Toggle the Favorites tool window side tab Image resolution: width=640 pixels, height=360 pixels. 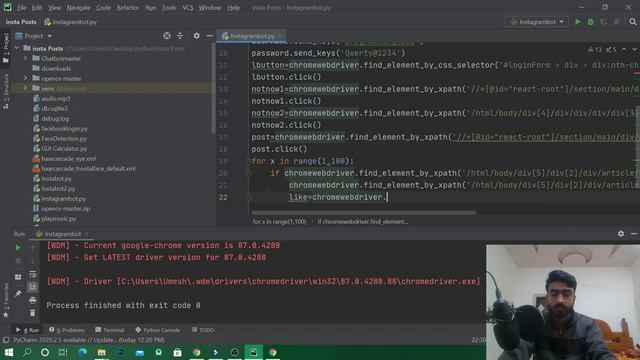click(6, 301)
